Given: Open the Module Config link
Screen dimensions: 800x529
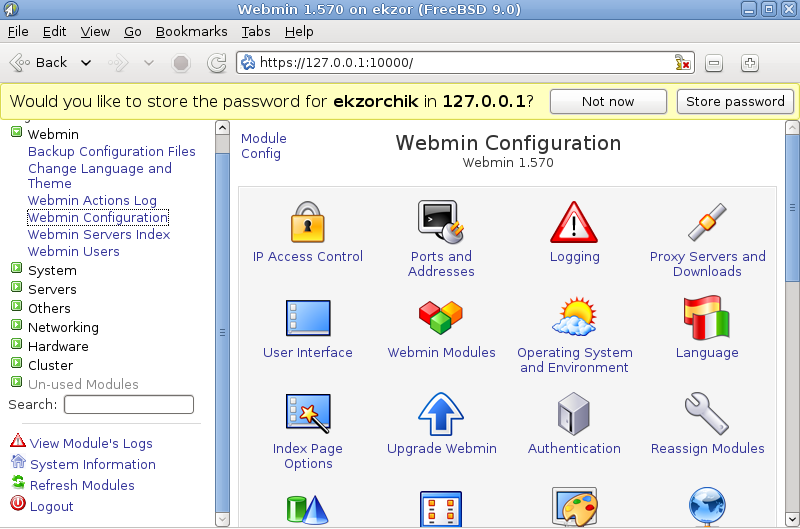Looking at the screenshot, I should 263,146.
